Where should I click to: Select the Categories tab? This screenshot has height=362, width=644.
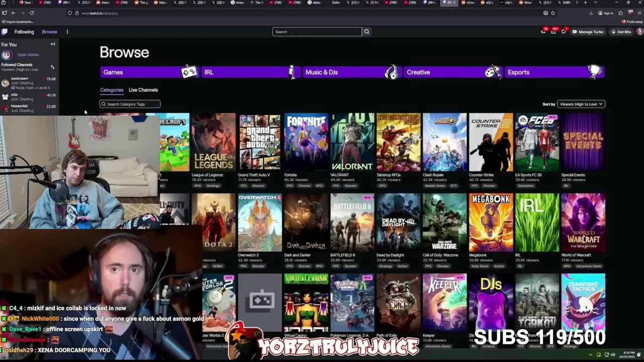tap(112, 90)
